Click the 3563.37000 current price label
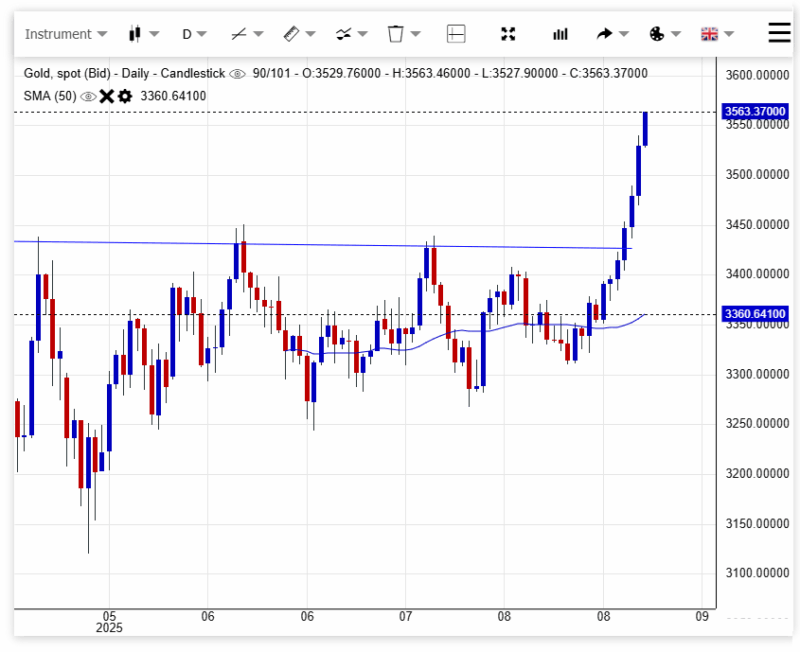 (755, 111)
